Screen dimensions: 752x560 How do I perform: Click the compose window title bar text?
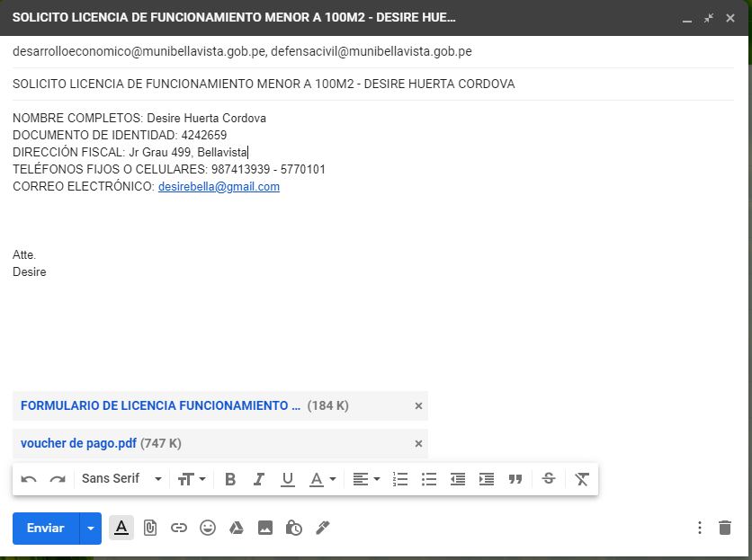[234, 18]
